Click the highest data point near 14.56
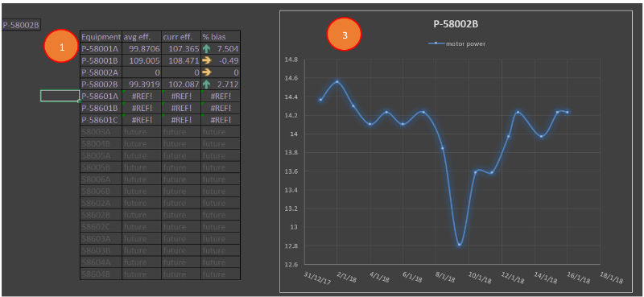Viewport: 644px width, 297px height. [337, 81]
